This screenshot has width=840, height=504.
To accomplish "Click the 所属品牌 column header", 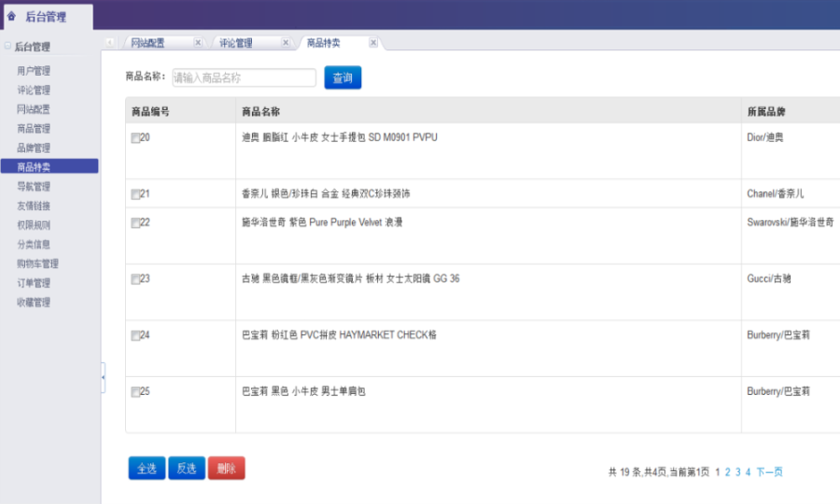I will 766,111.
